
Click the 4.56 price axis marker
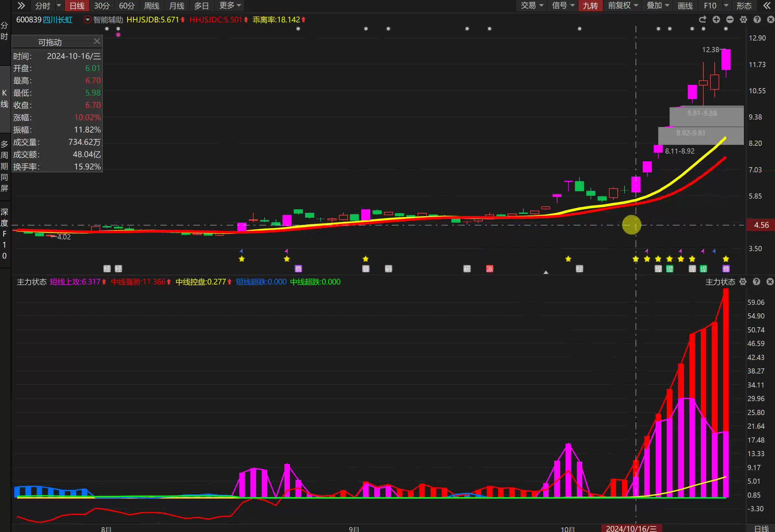(x=760, y=225)
